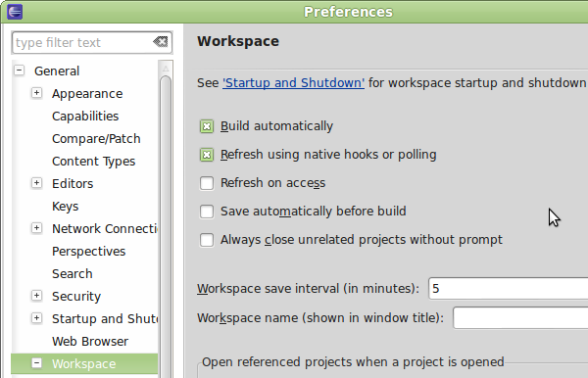588x378 pixels.
Task: Collapse the Workspace tree node
Action: (36, 362)
